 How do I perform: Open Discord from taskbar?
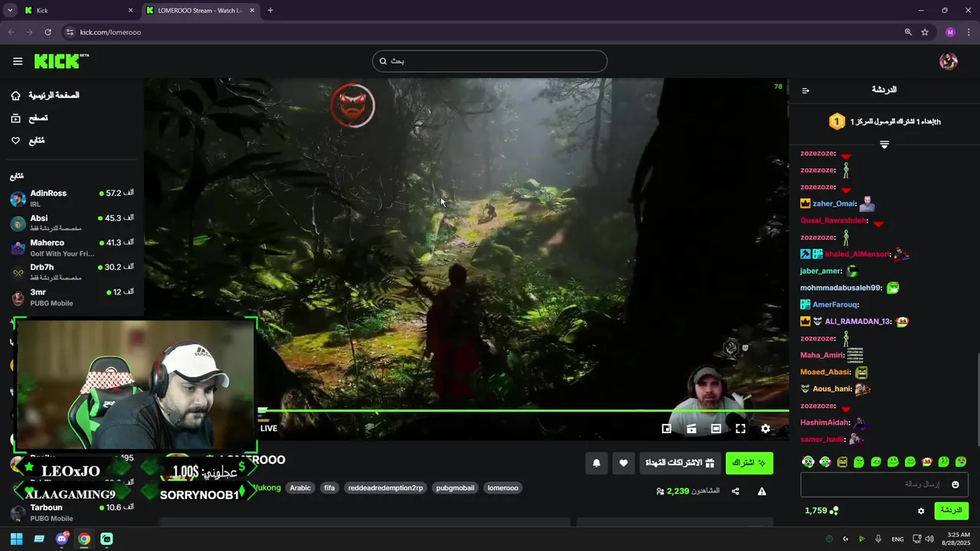click(62, 539)
